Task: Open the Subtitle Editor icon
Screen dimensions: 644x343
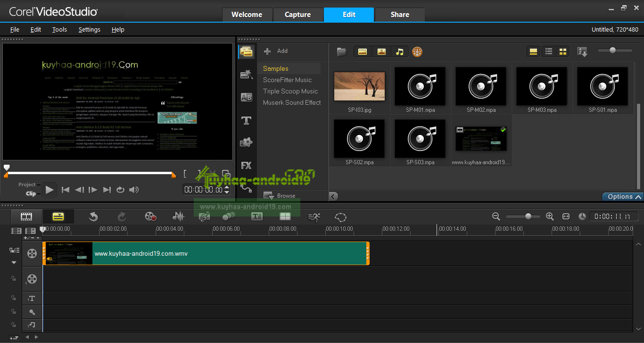Action: pos(256,217)
